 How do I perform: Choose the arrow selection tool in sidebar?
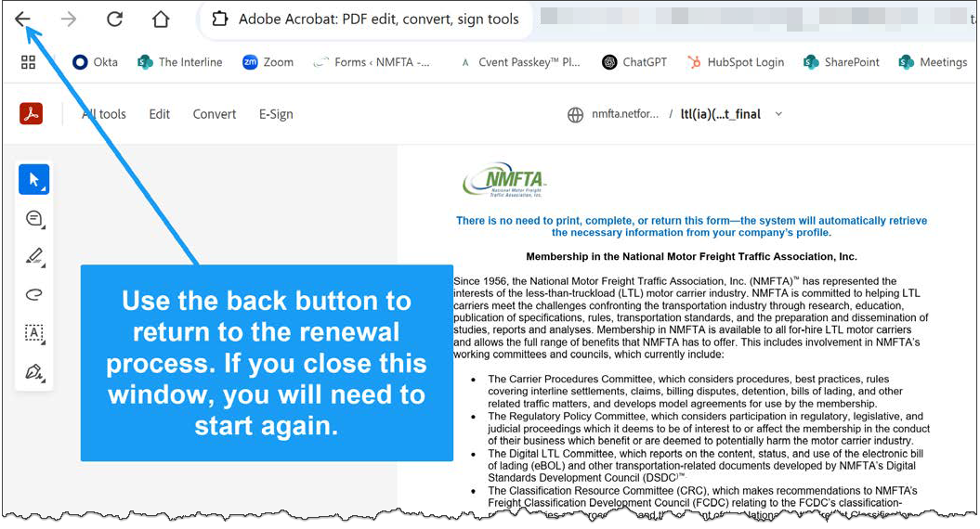pyautogui.click(x=34, y=180)
